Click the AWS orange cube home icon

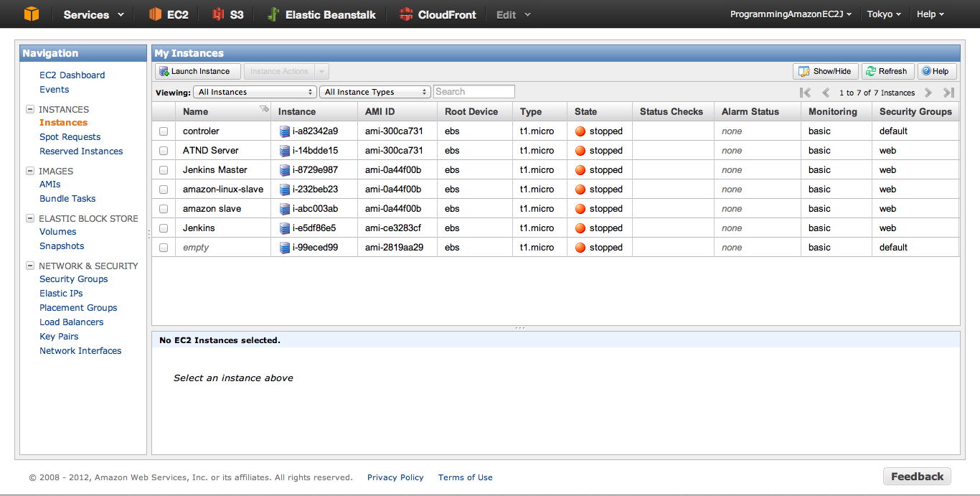click(31, 14)
